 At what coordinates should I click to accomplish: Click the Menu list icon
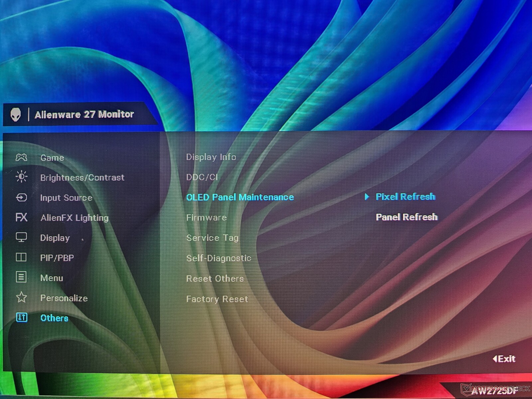tap(21, 277)
